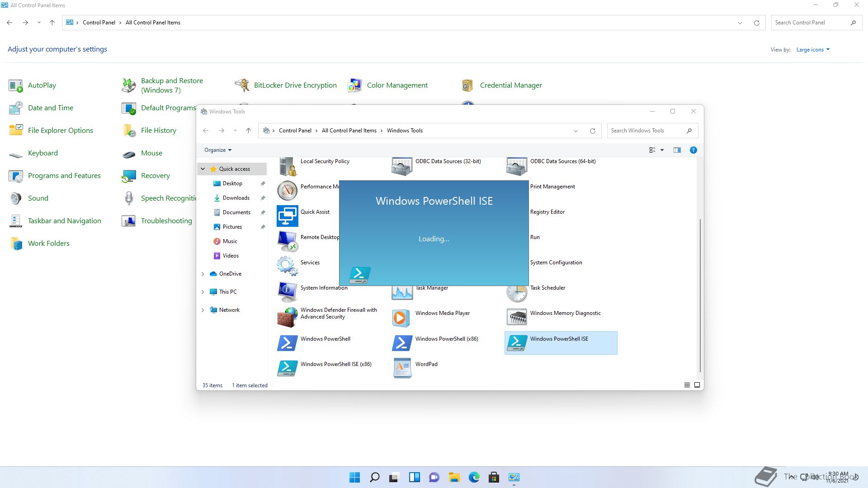Expand Network tree node

[203, 310]
